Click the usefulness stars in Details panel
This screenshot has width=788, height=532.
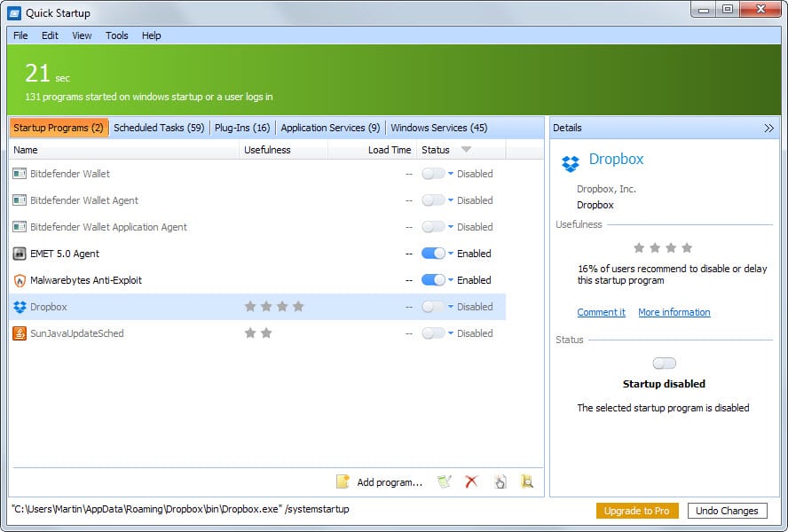(x=663, y=247)
